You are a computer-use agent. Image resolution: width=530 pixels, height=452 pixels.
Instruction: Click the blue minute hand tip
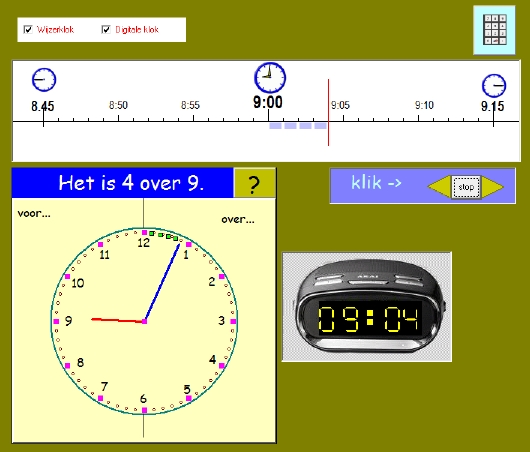pos(179,245)
